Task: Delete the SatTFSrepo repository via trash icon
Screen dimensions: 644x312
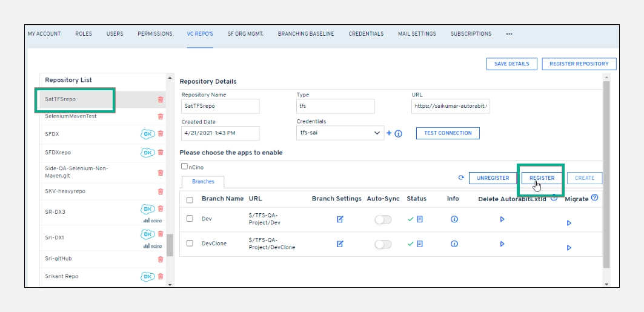Action: click(x=161, y=99)
